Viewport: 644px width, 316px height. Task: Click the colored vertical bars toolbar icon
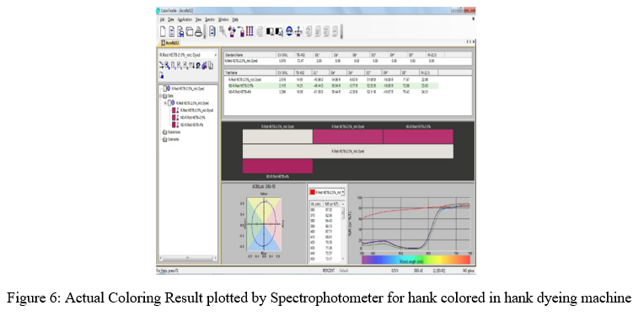[250, 31]
